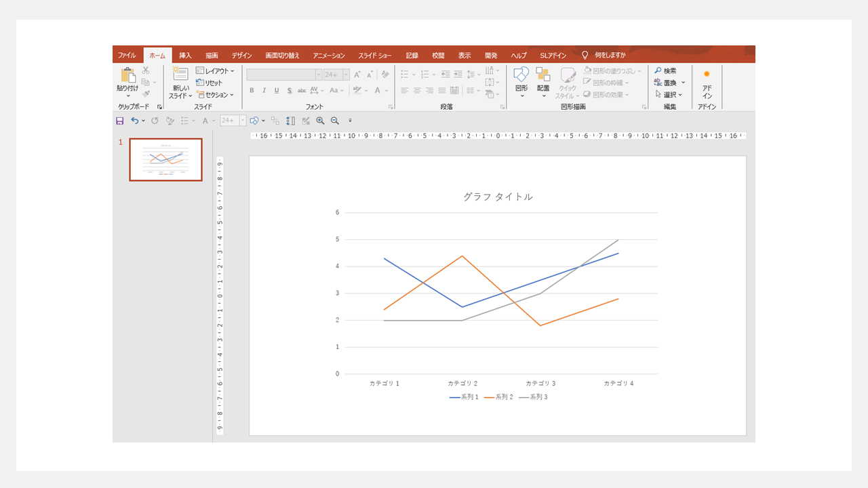Click the zoom in magnifier icon
868x488 pixels.
(320, 121)
